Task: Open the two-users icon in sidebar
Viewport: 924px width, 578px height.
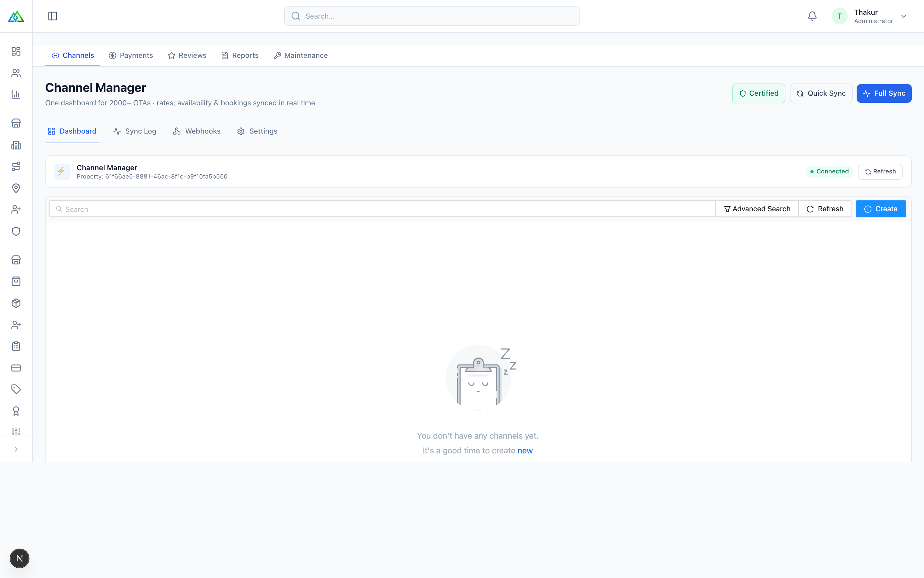Action: [x=16, y=73]
